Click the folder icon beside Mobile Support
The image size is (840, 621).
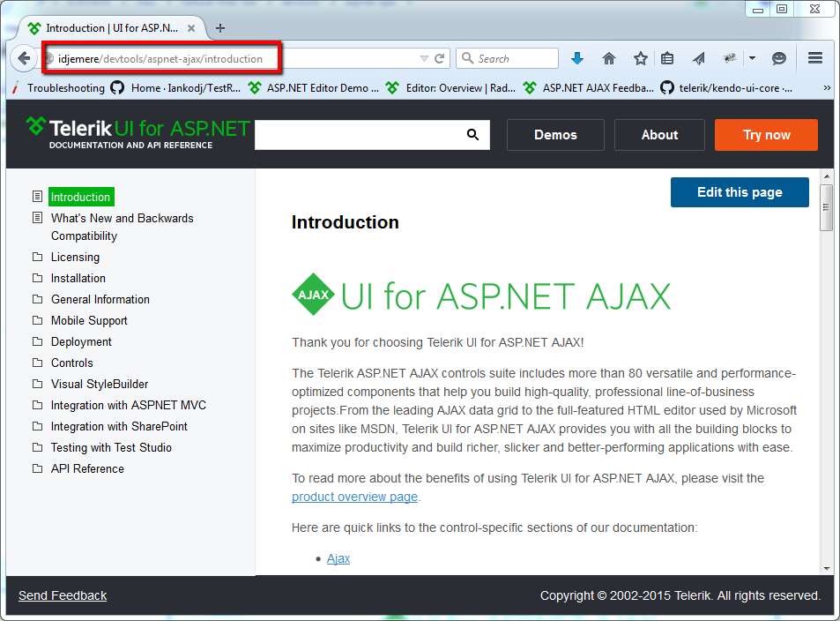[38, 320]
